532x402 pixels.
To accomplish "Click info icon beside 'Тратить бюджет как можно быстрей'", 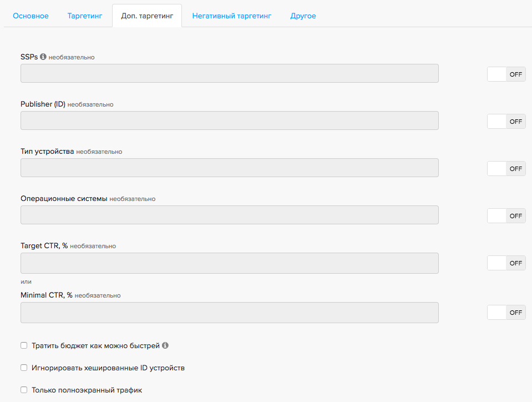I will click(x=165, y=345).
